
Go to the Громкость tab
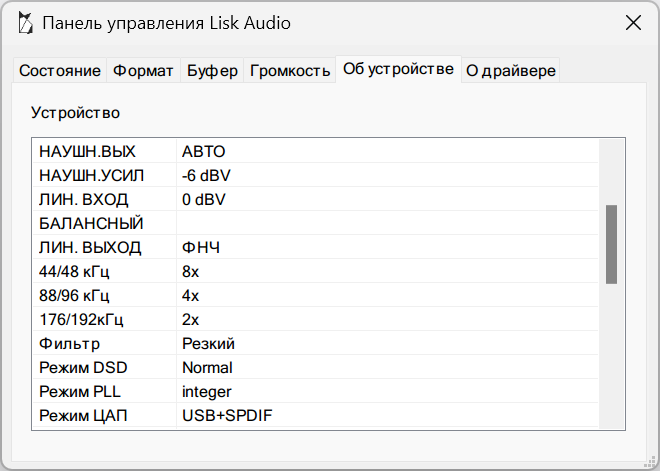[x=290, y=71]
